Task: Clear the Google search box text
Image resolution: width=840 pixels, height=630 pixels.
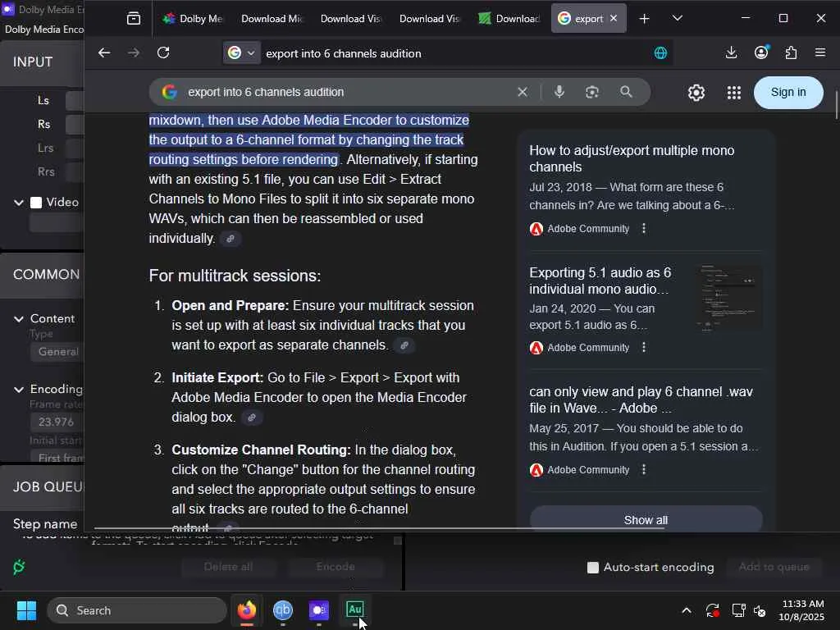Action: click(523, 92)
